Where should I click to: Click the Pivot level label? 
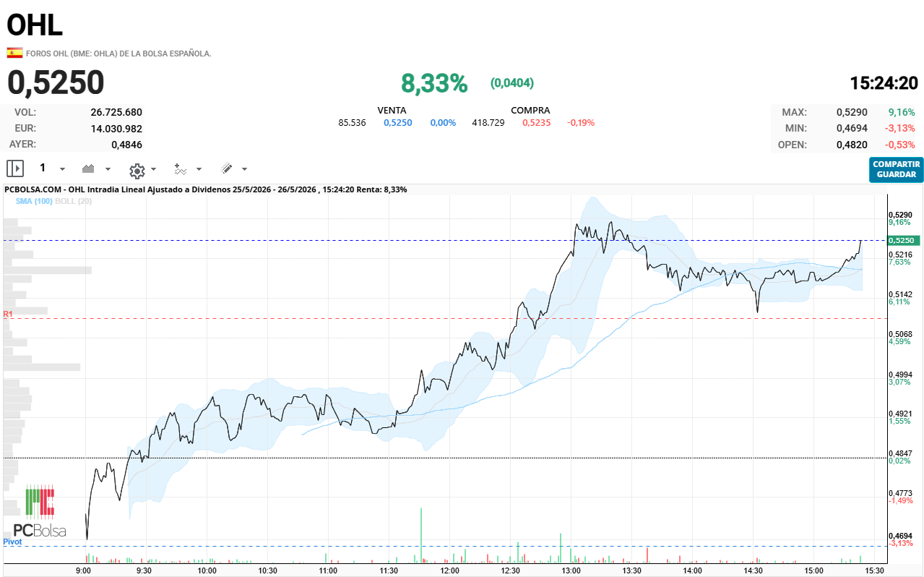click(12, 541)
